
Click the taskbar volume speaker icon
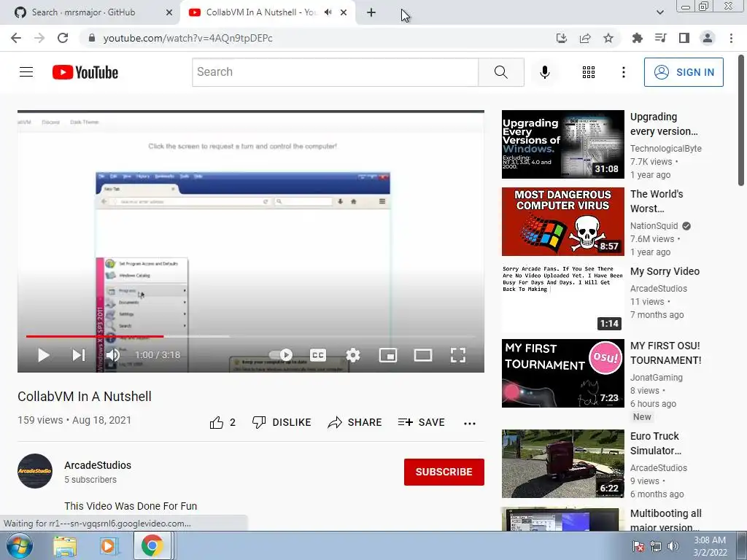coord(673,546)
